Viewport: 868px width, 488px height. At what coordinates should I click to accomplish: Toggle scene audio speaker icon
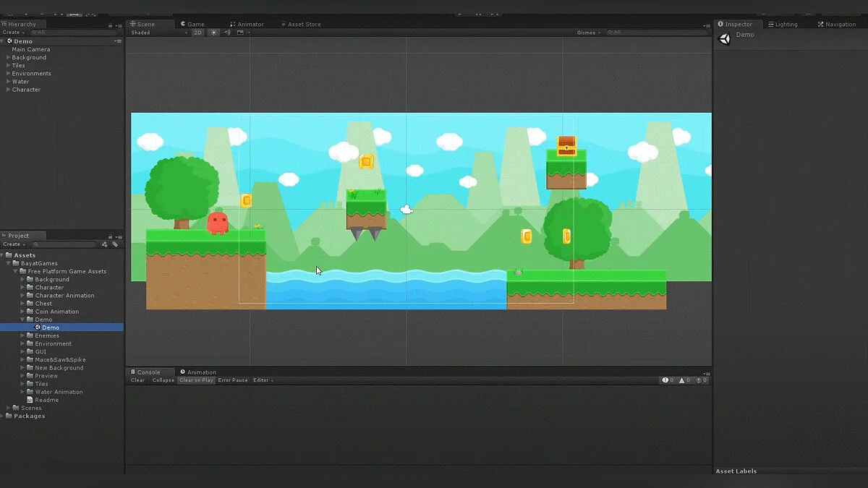[x=226, y=33]
